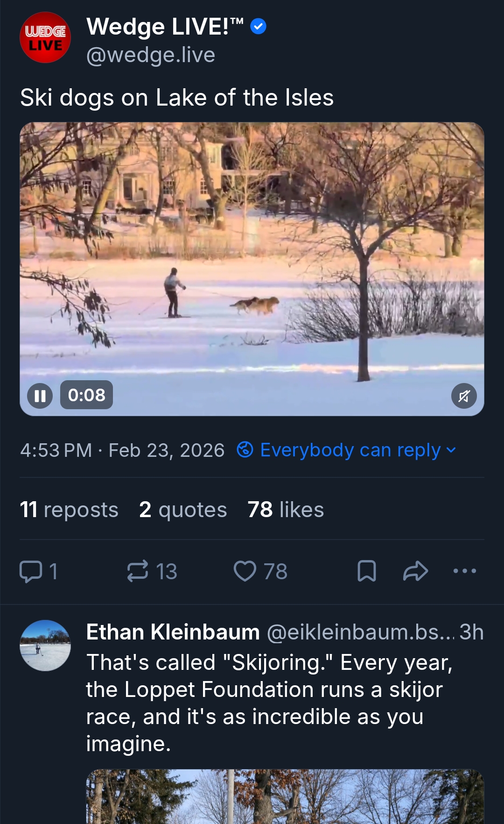Click the globe reply-settings icon
This screenshot has height=824, width=504.
click(245, 450)
